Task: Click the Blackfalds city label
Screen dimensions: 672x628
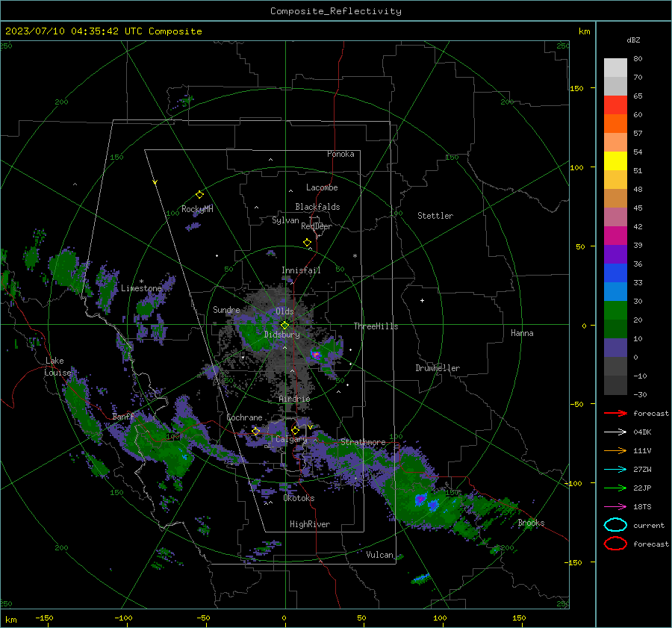Action: click(x=317, y=207)
